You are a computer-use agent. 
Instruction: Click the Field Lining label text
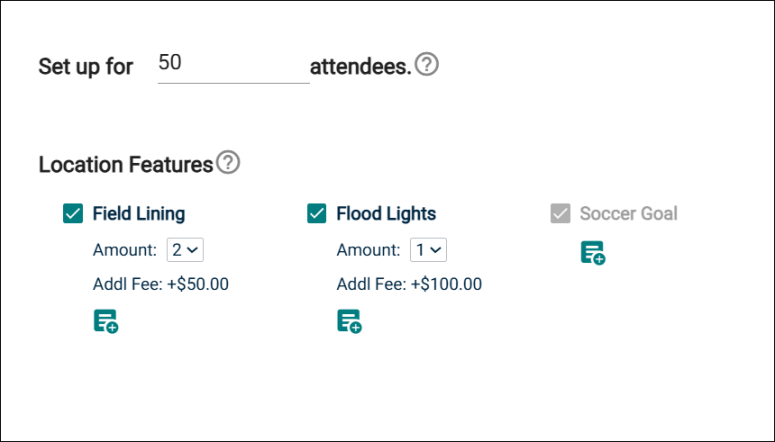pyautogui.click(x=139, y=214)
